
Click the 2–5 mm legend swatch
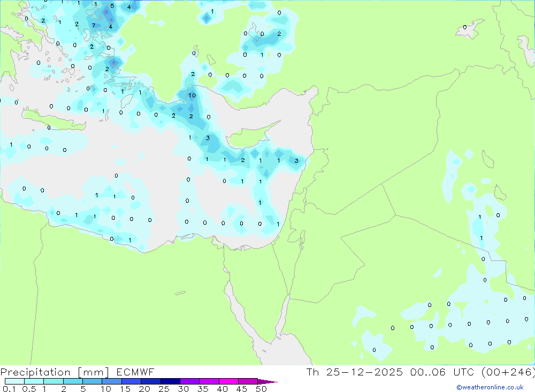[x=73, y=381]
